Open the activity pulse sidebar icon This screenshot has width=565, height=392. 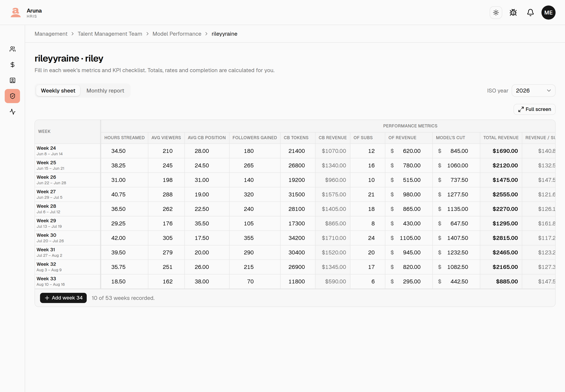tap(13, 112)
